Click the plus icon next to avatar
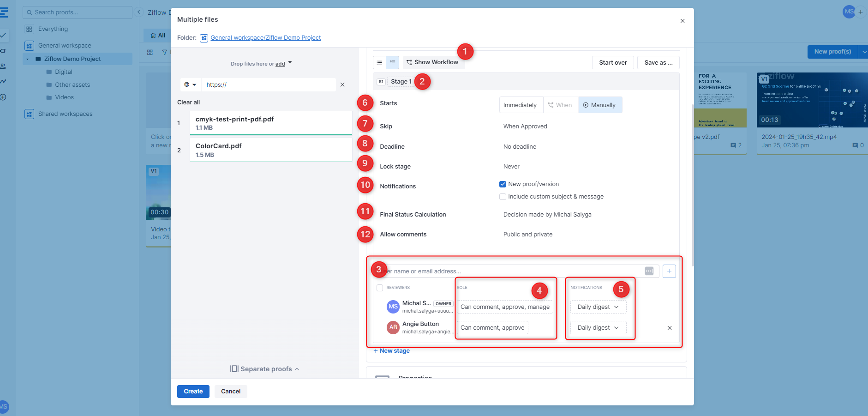Screen dimensions: 868x416 [x=861, y=12]
